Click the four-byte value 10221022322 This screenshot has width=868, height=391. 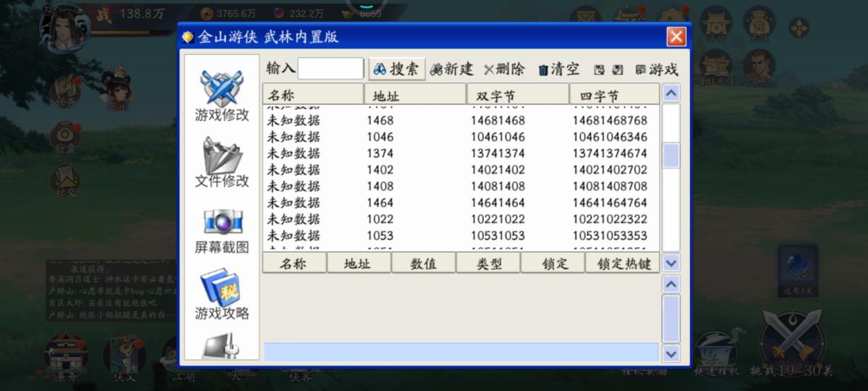tap(610, 219)
